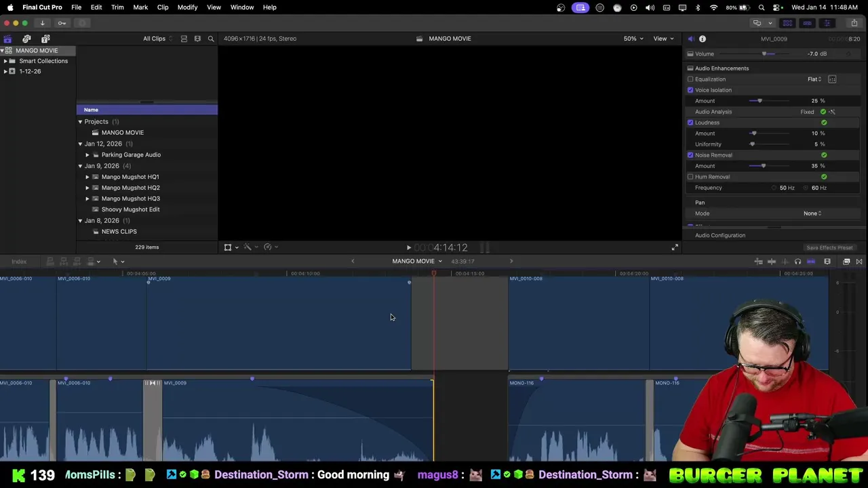The image size is (868, 488).
Task: Expand the Mango Mugshot HQ1 clip
Action: (x=87, y=177)
